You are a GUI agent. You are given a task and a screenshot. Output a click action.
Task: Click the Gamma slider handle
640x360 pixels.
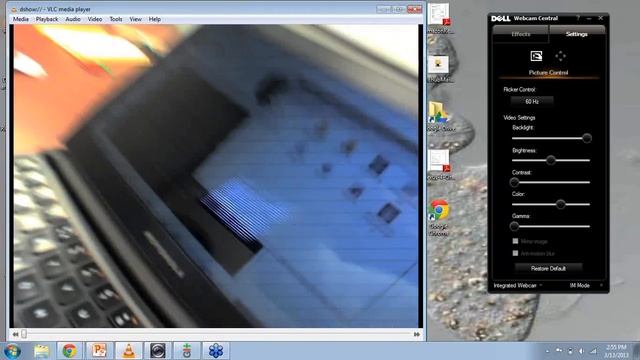[514, 226]
